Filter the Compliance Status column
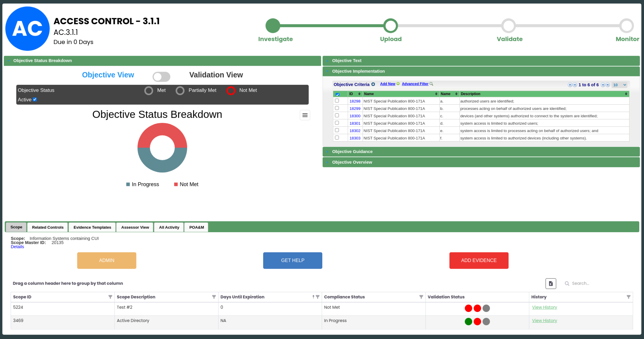This screenshot has width=644, height=339. point(421,297)
